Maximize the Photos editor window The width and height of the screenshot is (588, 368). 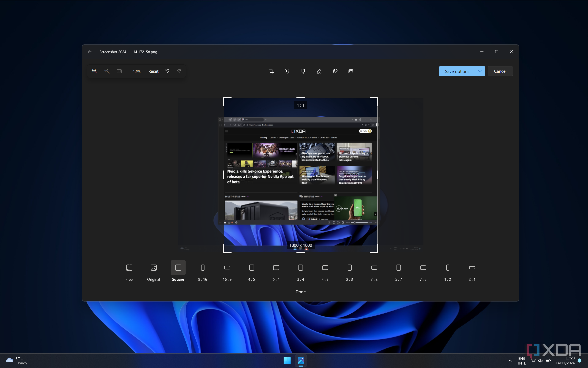point(497,52)
